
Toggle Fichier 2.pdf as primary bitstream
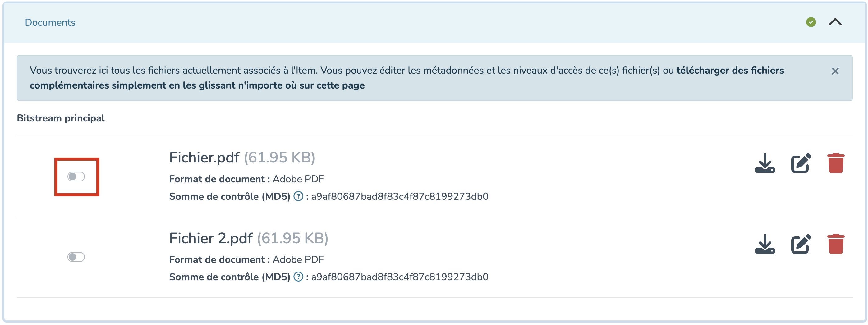[x=76, y=257]
